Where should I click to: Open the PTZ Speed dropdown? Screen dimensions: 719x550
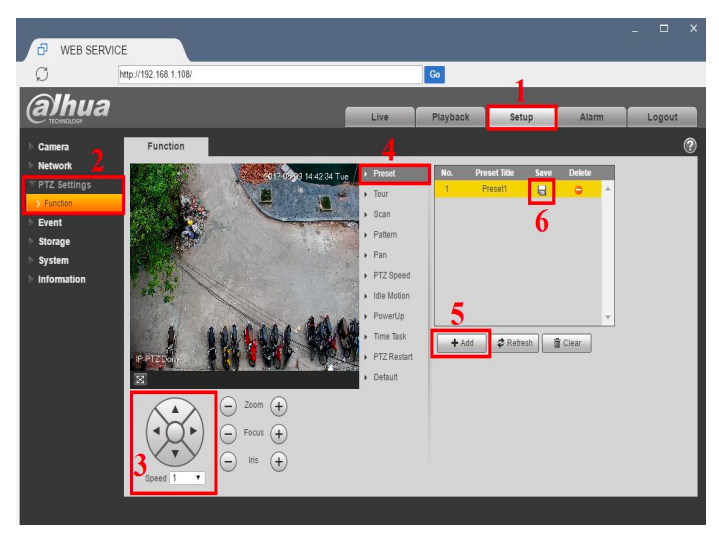187,478
